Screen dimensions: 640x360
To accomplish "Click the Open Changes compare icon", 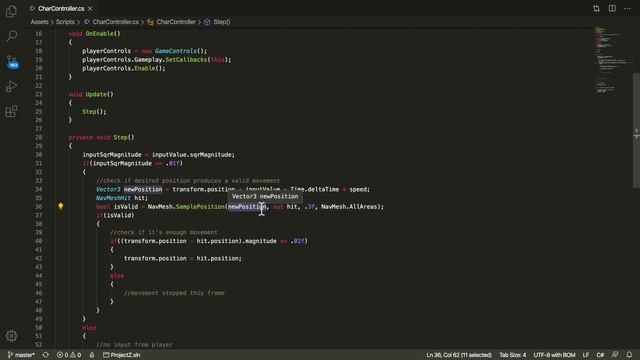I will pyautogui.click(x=596, y=9).
